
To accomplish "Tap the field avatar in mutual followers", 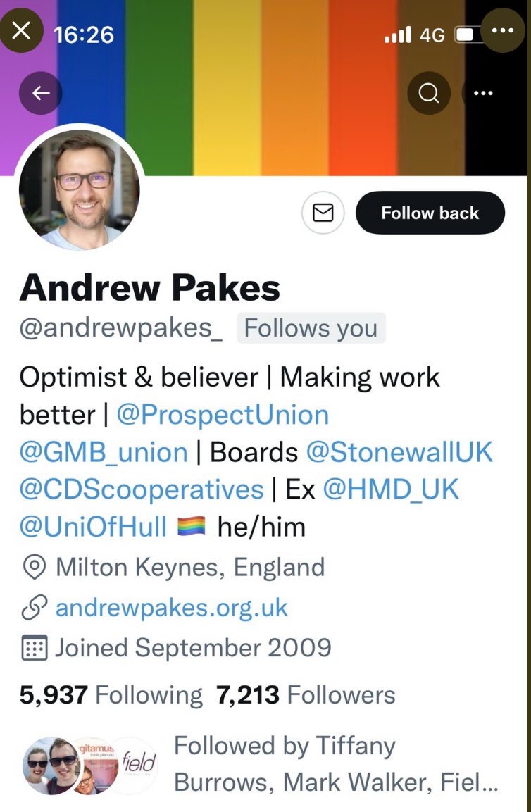I will (x=137, y=764).
